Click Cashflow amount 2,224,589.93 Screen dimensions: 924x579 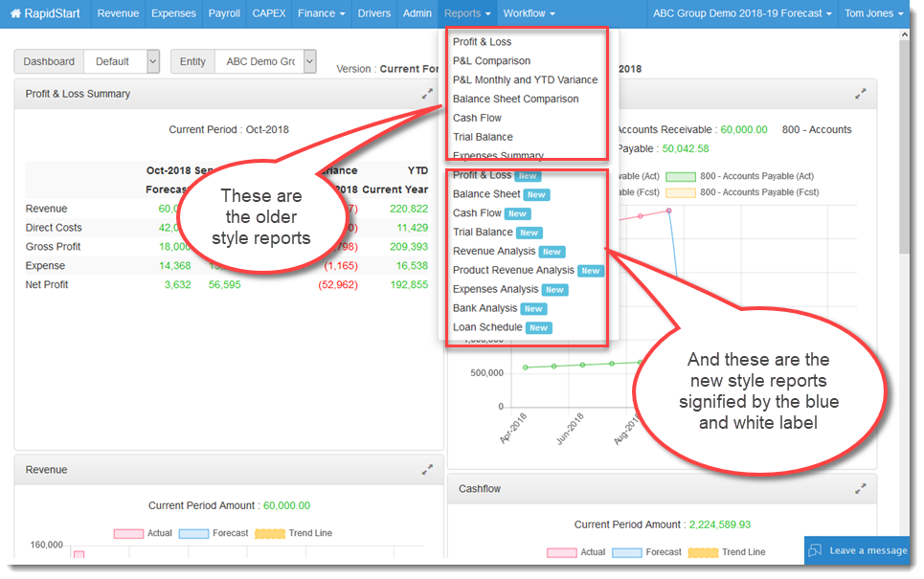tap(720, 524)
